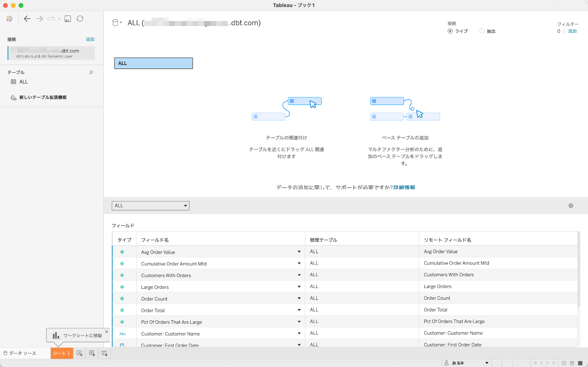Viewport: 588px width, 367px height.
Task: Open dropdown for Avg Order Value field
Action: tap(299, 252)
